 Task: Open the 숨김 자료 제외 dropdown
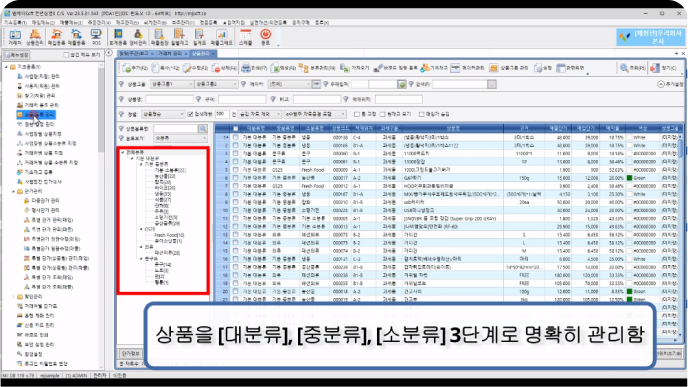[x=260, y=114]
